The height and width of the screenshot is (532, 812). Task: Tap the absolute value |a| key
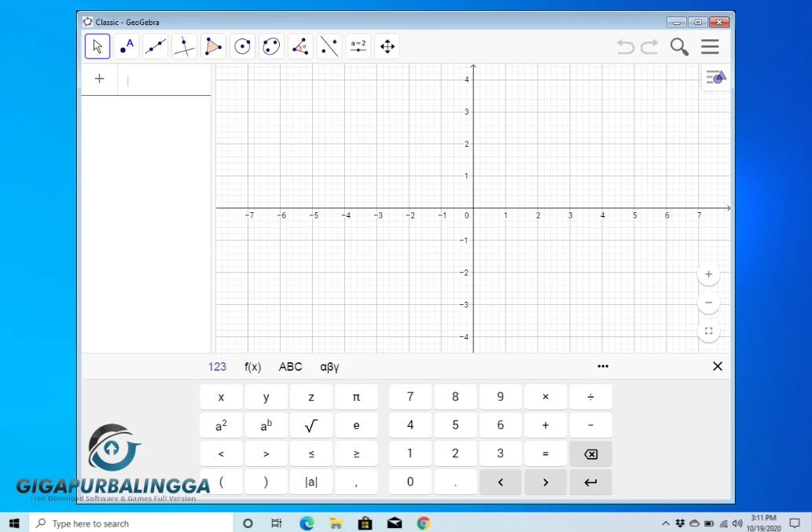[311, 482]
